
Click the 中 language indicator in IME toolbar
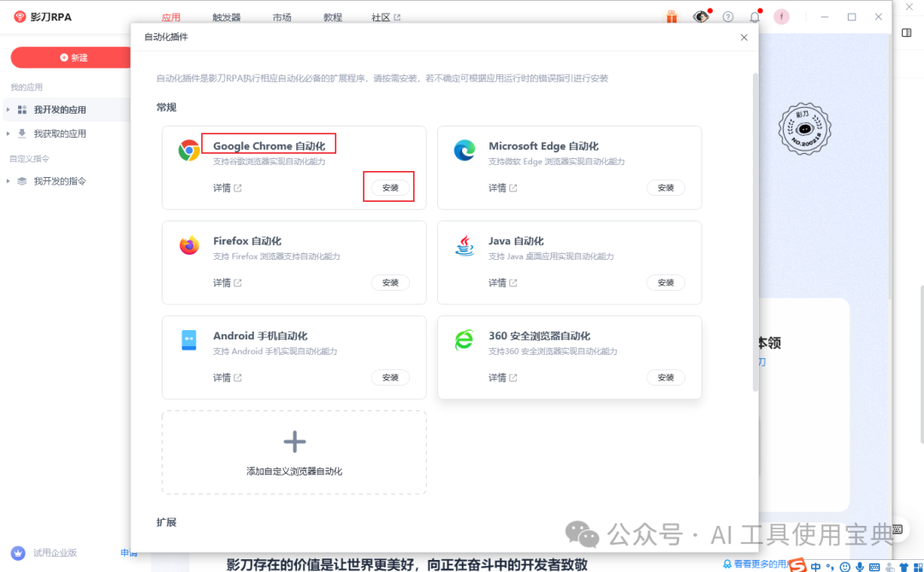coord(815,567)
